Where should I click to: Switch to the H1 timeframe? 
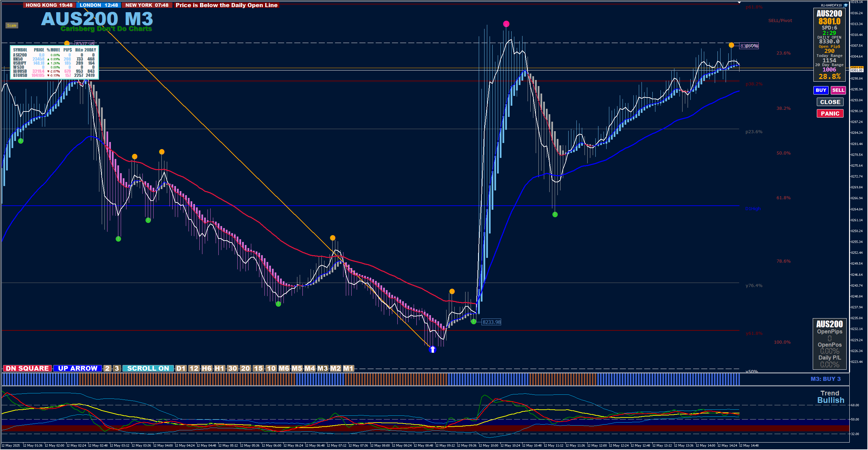point(220,368)
